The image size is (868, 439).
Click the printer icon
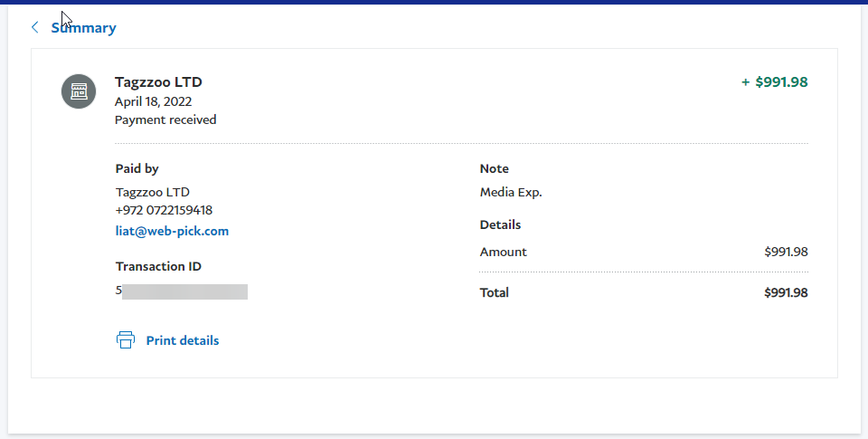126,340
